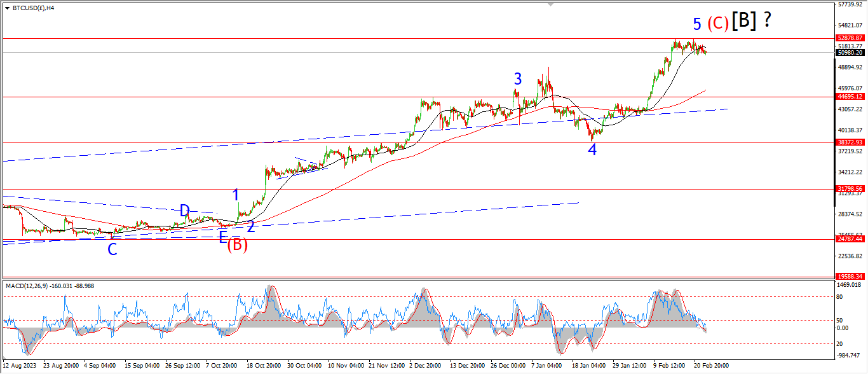Select the red (B) label near bottom left
The width and height of the screenshot is (868, 374).
(x=238, y=244)
